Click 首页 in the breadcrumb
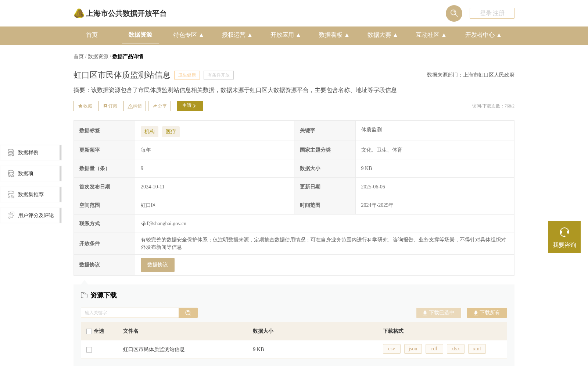The width and height of the screenshot is (588, 368). 79,56
